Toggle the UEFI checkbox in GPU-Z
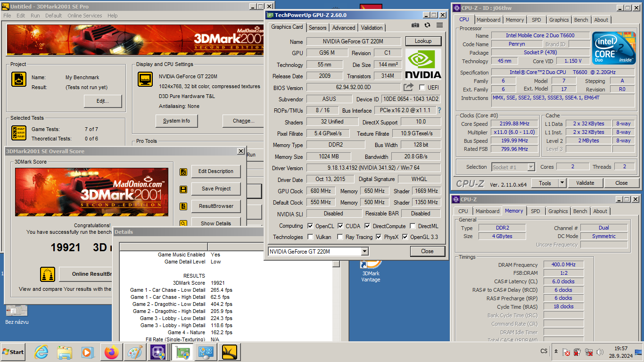Viewport: 644px width, 362px height. [x=422, y=87]
